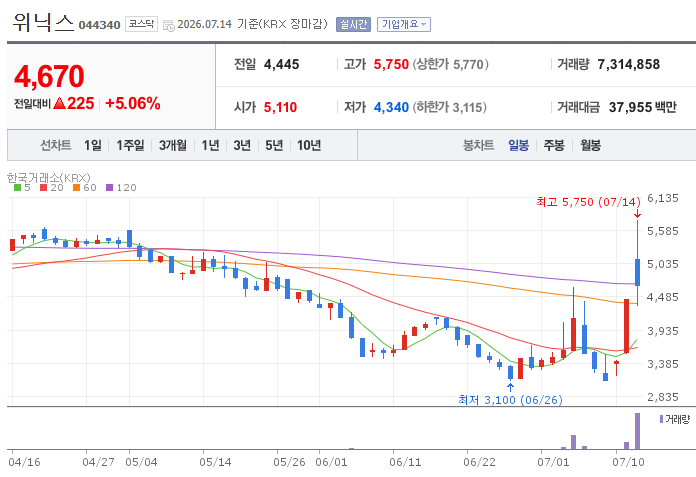Click the +5.06% change rate
Viewport: 696px width, 477px height.
[133, 103]
